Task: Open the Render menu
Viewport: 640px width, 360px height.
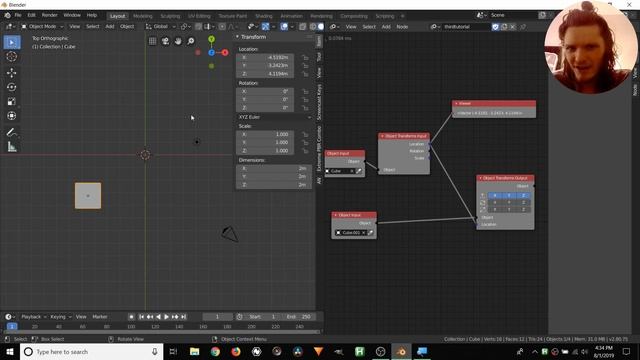Action: coord(49,15)
